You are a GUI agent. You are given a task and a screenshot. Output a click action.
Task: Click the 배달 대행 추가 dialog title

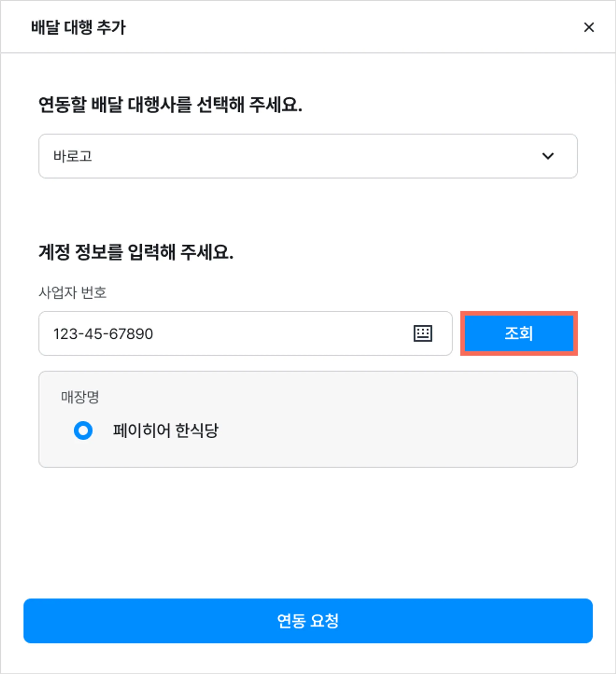pyautogui.click(x=78, y=27)
